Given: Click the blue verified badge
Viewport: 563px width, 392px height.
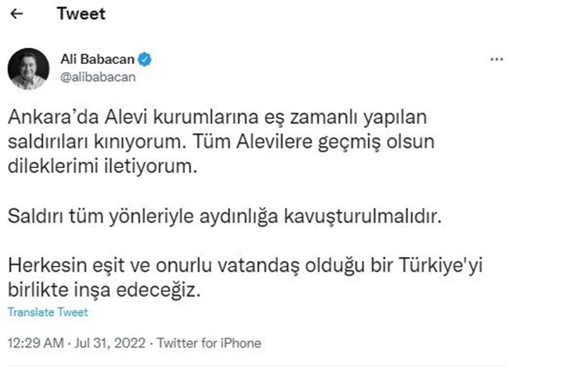Looking at the screenshot, I should (x=144, y=60).
